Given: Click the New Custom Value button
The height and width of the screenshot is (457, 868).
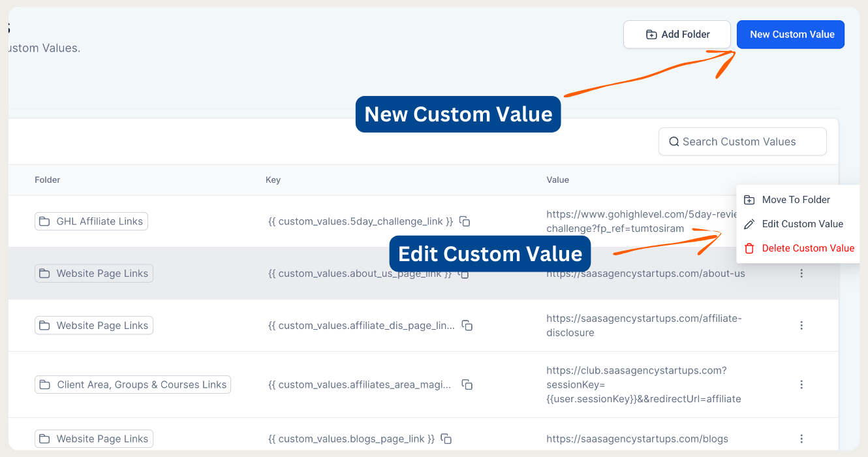Looking at the screenshot, I should pos(790,35).
